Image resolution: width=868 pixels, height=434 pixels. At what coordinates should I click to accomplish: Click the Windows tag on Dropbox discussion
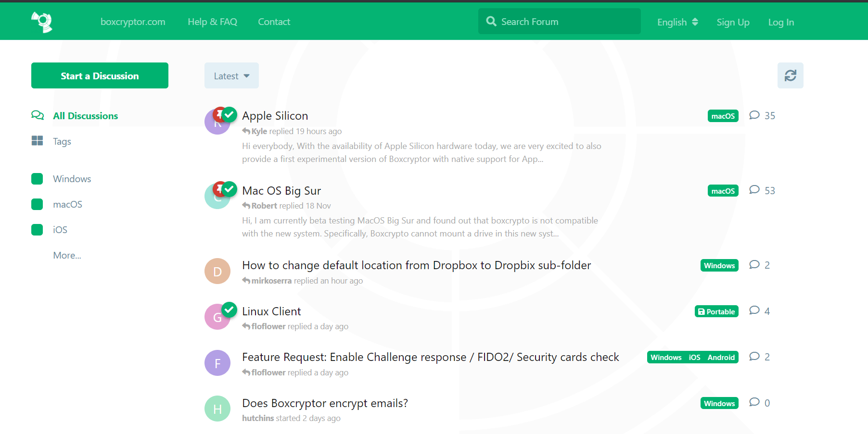coord(719,265)
